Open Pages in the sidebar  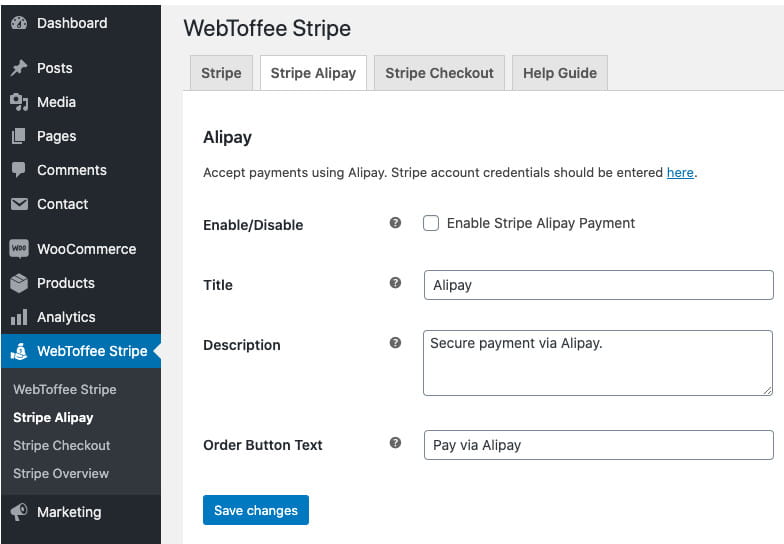point(81,136)
